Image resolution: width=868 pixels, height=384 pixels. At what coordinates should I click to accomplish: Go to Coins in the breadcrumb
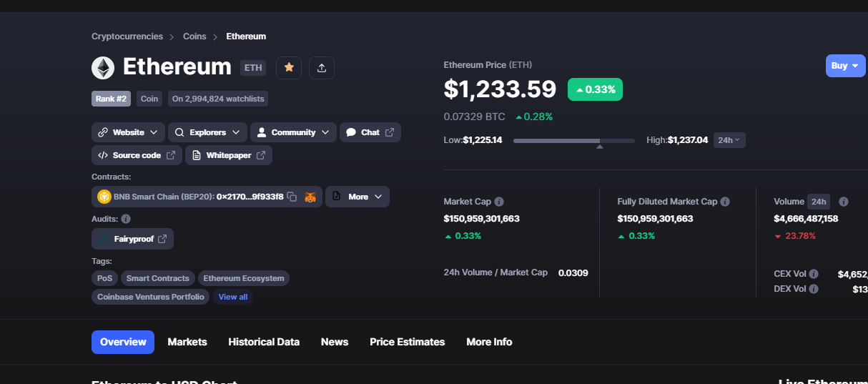(194, 36)
